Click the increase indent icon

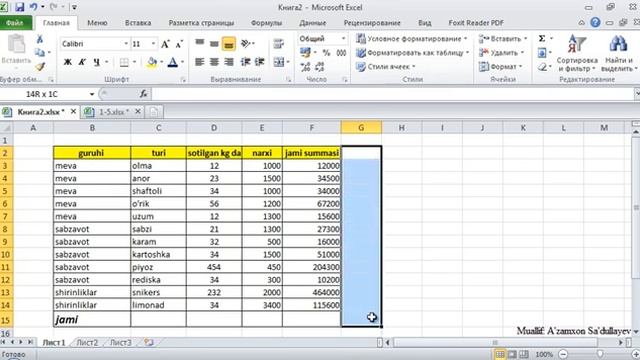[x=260, y=62]
